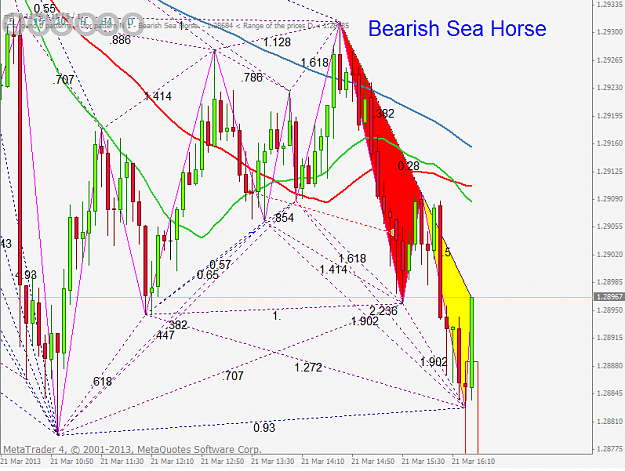Click the 4.93 ratio label

click(26, 275)
